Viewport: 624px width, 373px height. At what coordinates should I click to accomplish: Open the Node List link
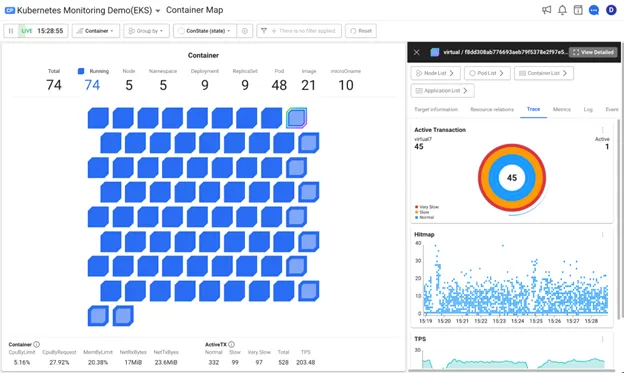435,73
